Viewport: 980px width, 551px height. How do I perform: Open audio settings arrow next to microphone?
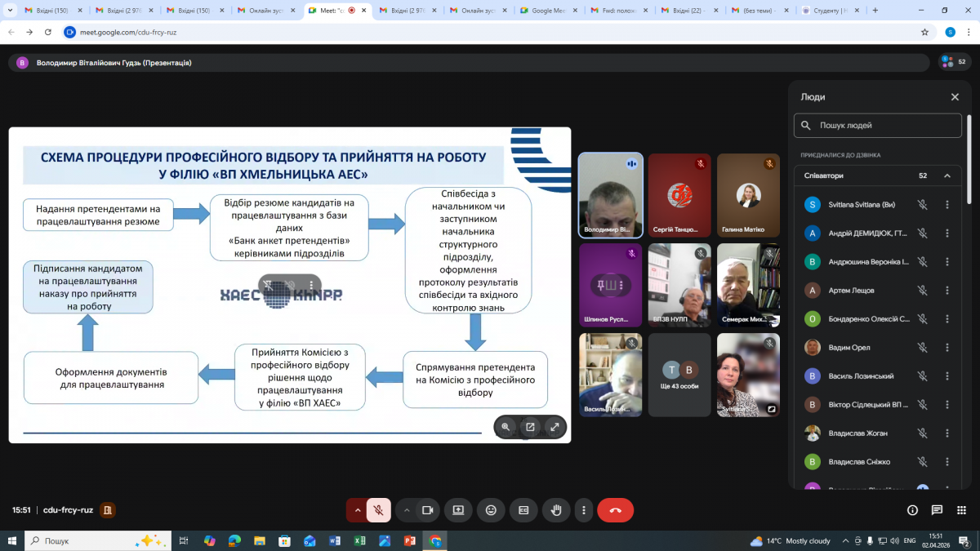click(357, 510)
